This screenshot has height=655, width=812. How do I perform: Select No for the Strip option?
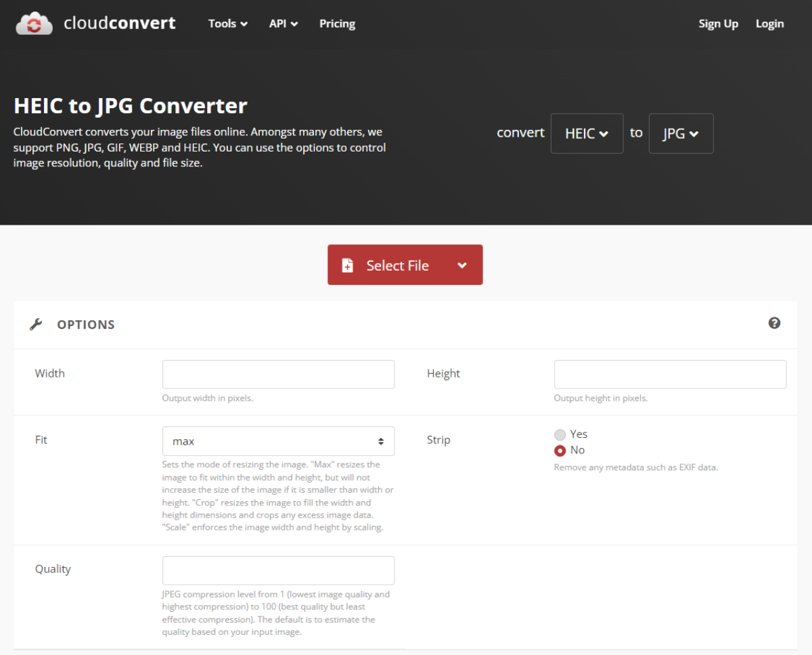pyautogui.click(x=560, y=451)
